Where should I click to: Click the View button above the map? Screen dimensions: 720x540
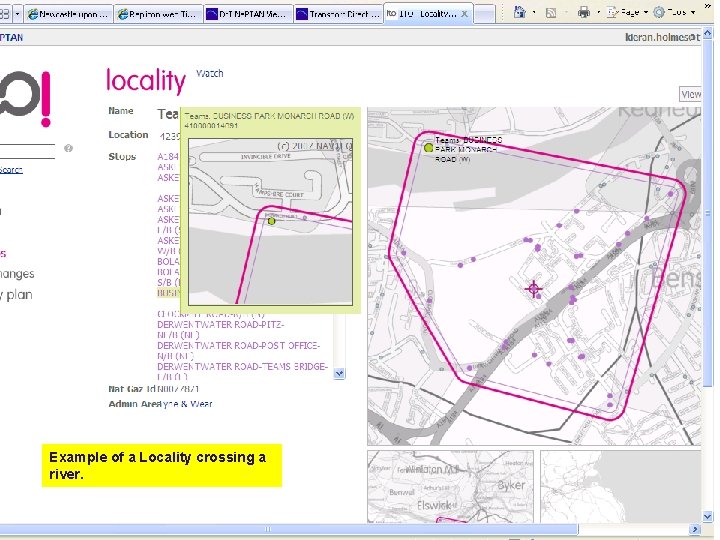(690, 94)
